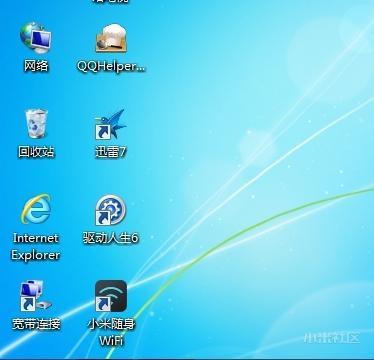374x360 pixels.
Task: Select the 网络 network desktop icon
Action: 36,37
